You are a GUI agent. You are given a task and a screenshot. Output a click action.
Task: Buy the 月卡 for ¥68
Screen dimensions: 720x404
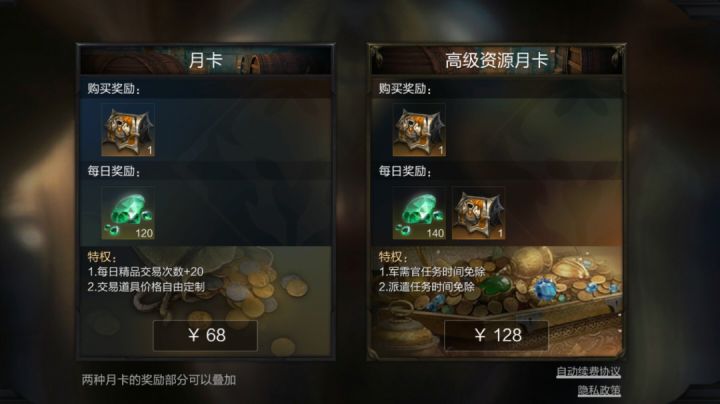pyautogui.click(x=205, y=336)
